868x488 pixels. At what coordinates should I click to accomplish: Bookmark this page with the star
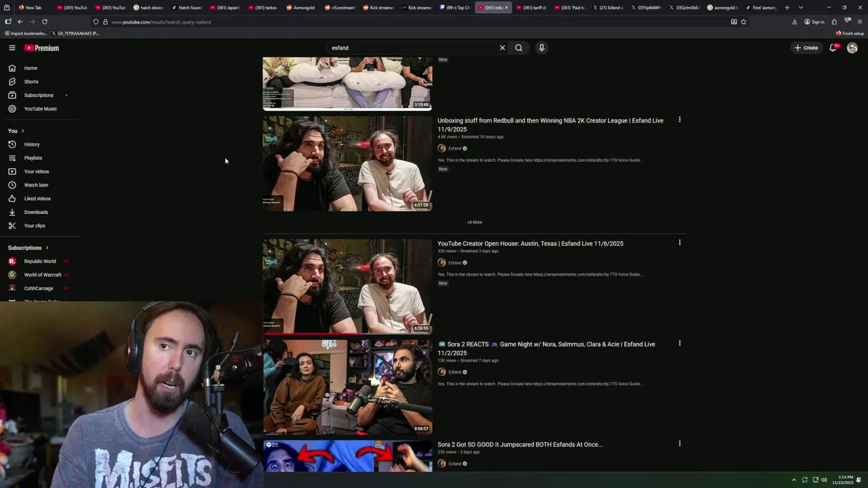pyautogui.click(x=744, y=22)
